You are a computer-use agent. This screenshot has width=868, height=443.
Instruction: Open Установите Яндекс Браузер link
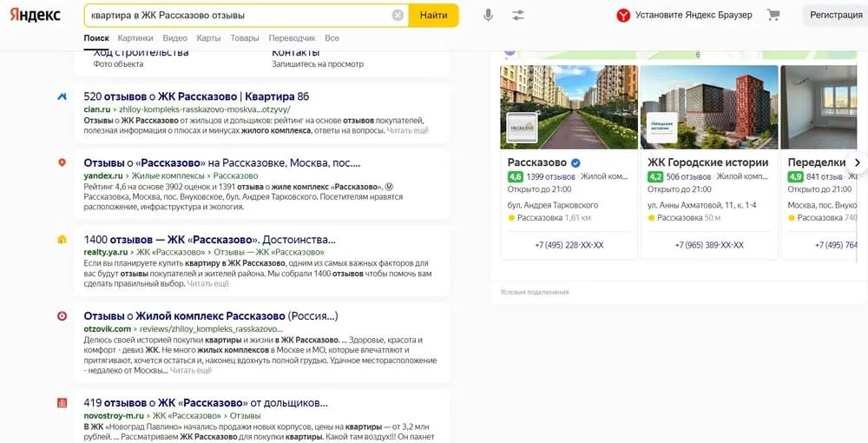click(x=694, y=16)
